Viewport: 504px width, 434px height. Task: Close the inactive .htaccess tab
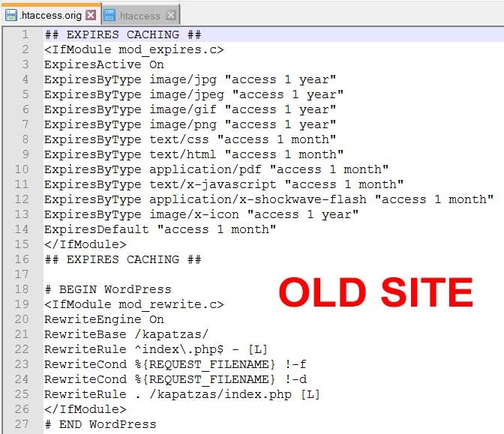(x=170, y=15)
